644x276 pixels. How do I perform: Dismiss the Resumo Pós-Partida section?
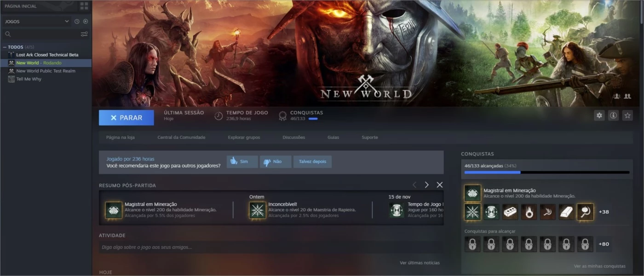click(440, 185)
